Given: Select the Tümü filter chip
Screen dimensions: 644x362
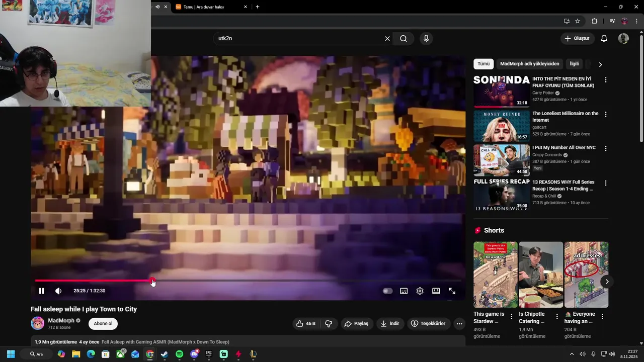Looking at the screenshot, I should (484, 64).
